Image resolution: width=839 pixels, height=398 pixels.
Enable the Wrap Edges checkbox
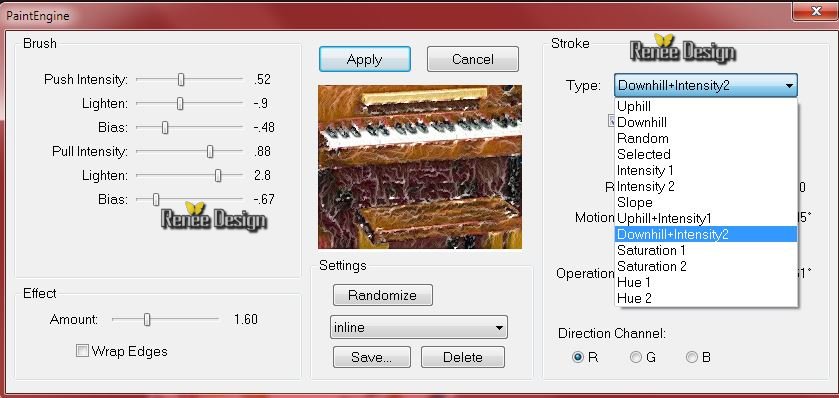click(82, 351)
